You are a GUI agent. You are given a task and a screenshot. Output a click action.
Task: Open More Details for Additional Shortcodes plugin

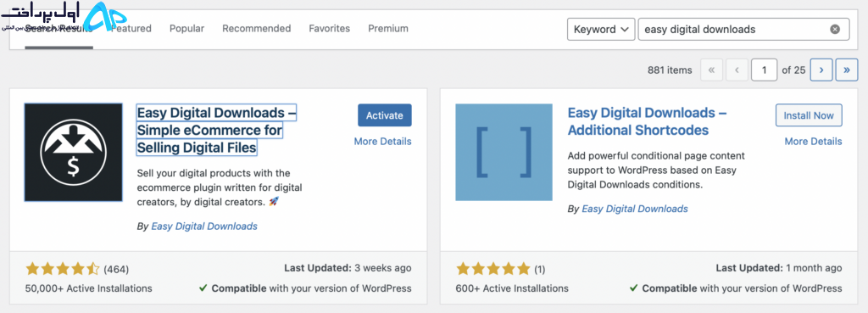coord(813,142)
